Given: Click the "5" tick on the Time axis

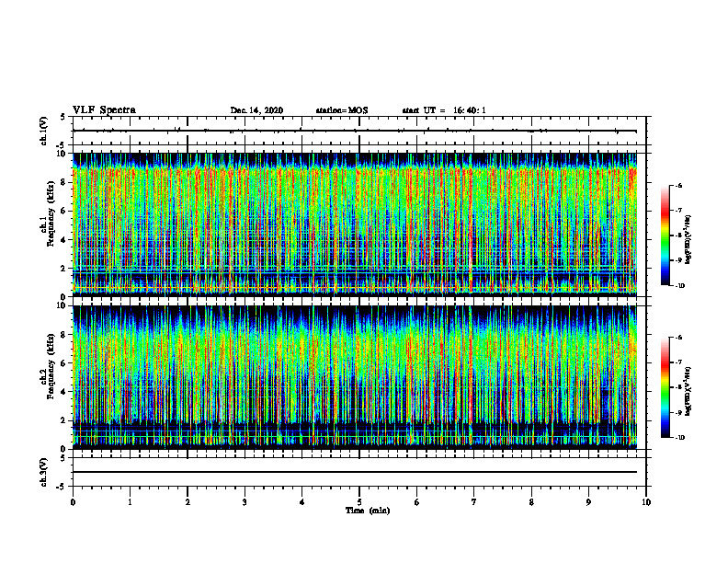Looking at the screenshot, I should 359,502.
